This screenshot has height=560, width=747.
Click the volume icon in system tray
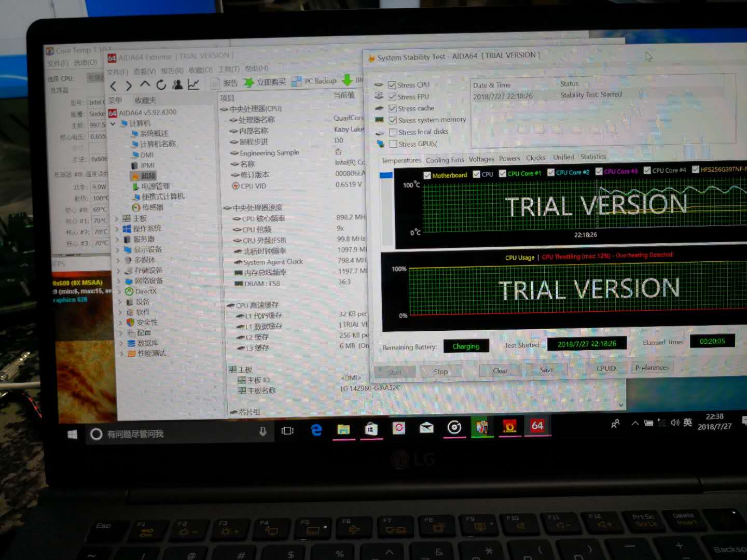[x=674, y=423]
